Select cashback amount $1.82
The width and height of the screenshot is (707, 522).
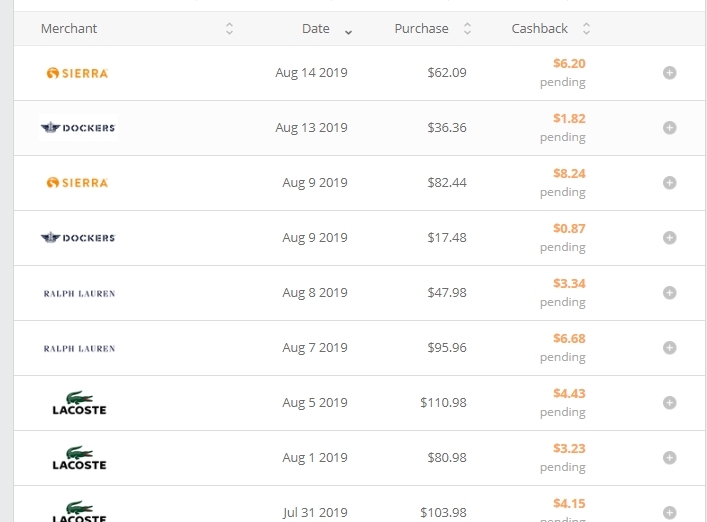point(569,119)
